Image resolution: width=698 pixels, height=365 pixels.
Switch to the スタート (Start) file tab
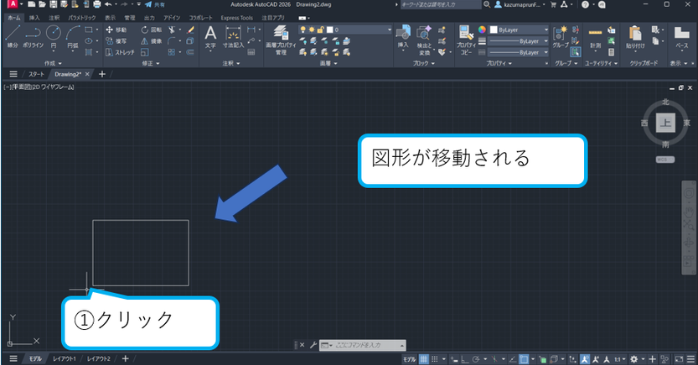[36, 74]
